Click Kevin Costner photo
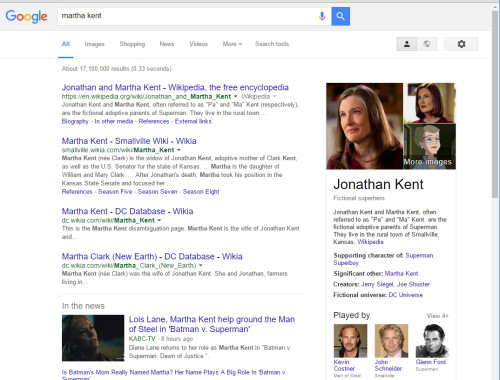The height and width of the screenshot is (380, 500). pos(350,341)
